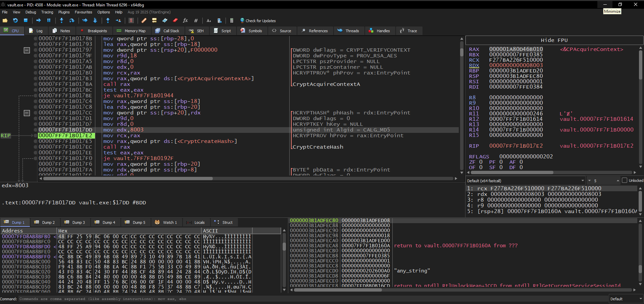Click the Open file folder icon
644x304 pixels.
(5, 20)
